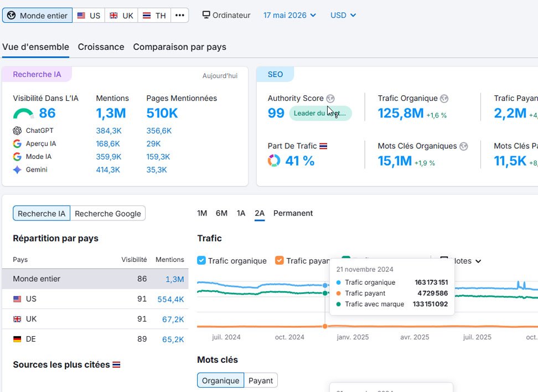
Task: Open ChatGPT mentions 384,3K
Action: coord(109,131)
